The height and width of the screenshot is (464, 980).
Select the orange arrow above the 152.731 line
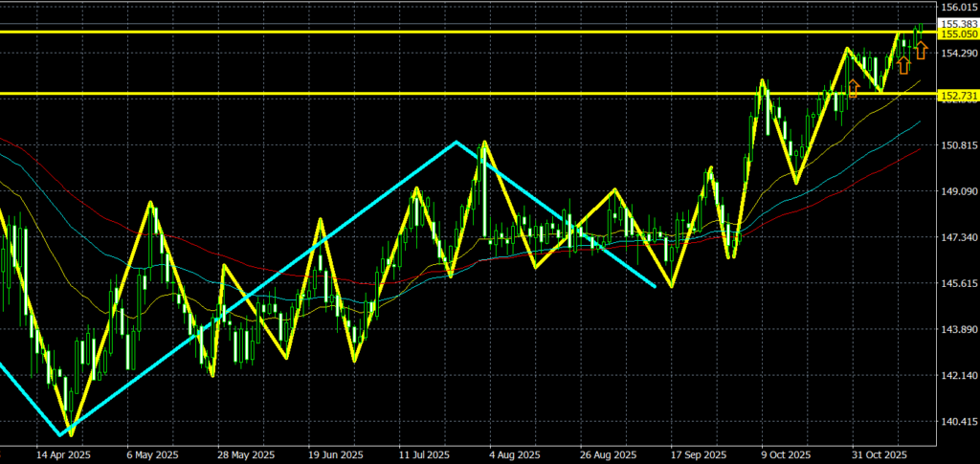(x=854, y=87)
